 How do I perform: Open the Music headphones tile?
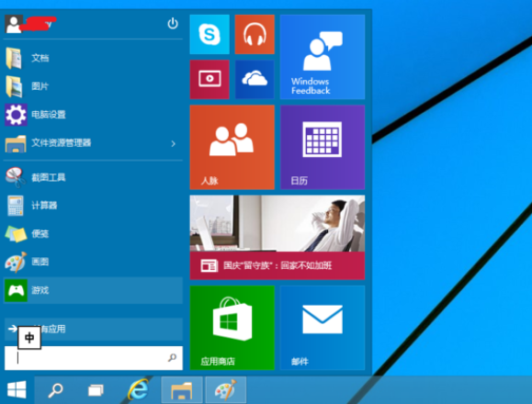click(255, 34)
